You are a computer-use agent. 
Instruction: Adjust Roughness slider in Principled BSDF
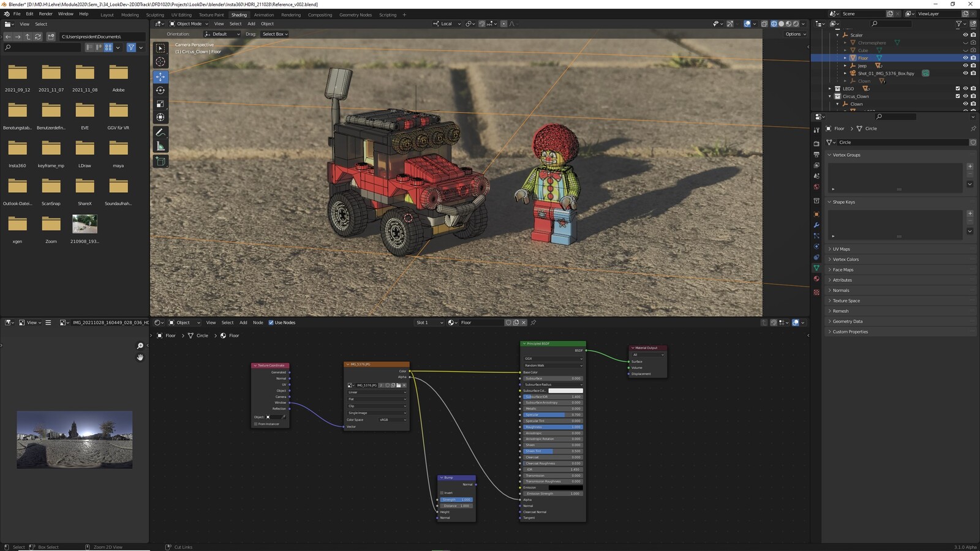point(553,427)
